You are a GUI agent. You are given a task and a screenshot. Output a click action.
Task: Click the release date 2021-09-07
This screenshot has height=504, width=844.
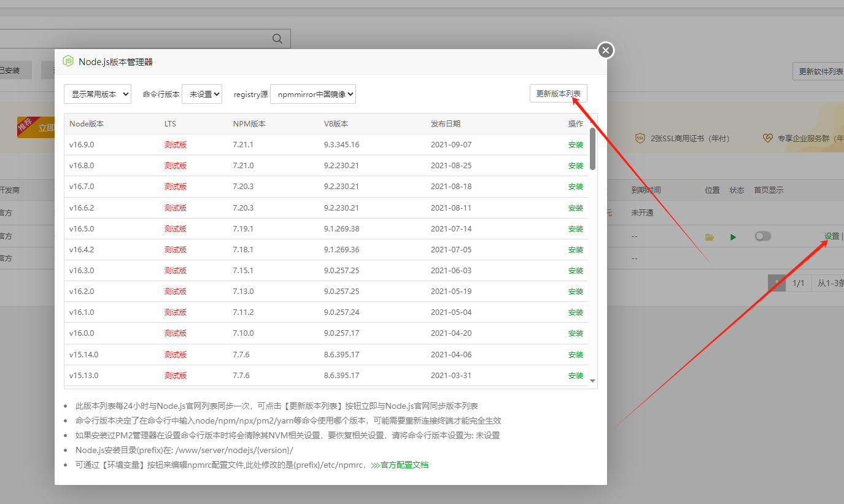point(451,145)
